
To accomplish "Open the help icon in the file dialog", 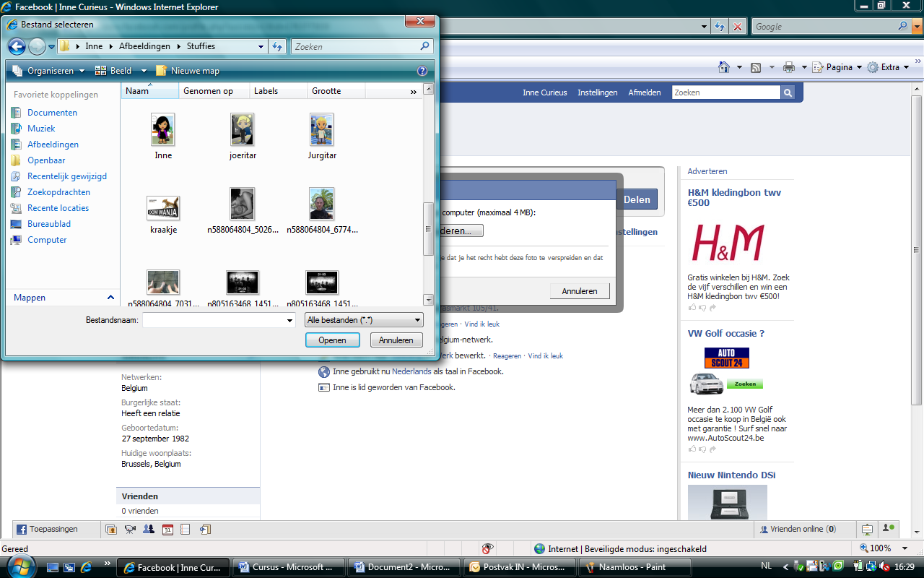I will click(x=422, y=71).
